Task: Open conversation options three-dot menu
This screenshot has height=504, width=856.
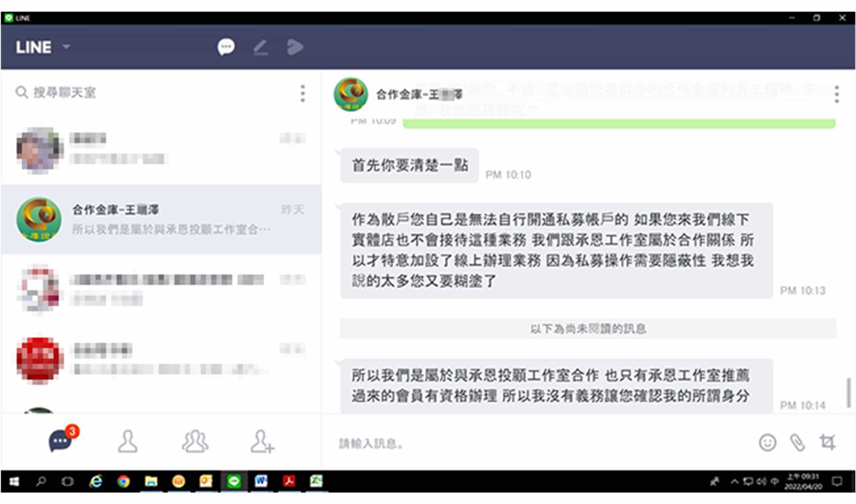Action: 837,94
